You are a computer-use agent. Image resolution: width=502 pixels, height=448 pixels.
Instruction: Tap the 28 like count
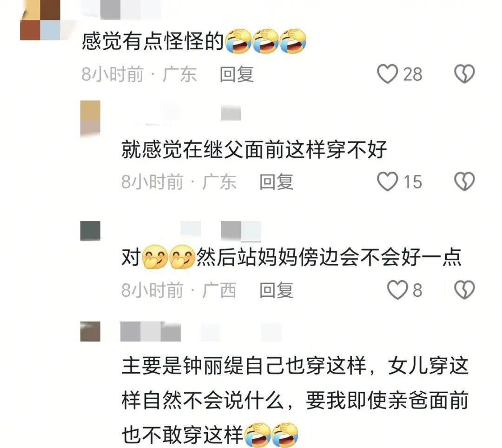click(413, 74)
